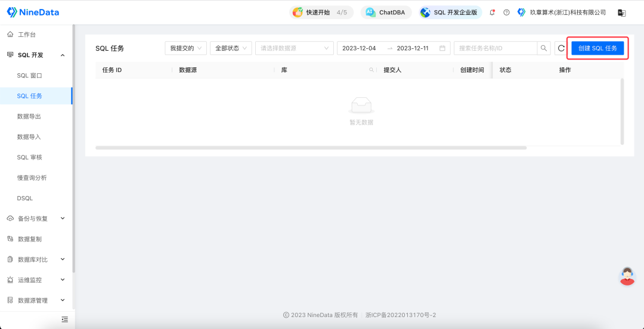Open 快速开始 4/5 guide

click(x=321, y=13)
